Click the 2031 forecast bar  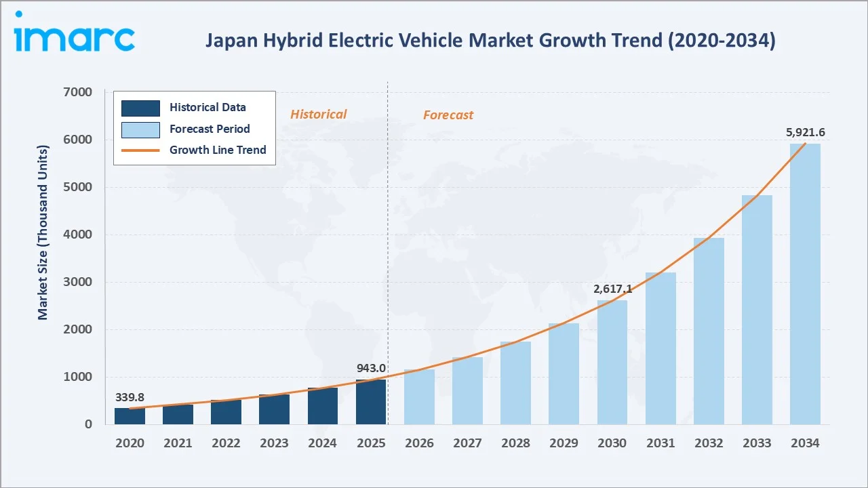pos(660,348)
